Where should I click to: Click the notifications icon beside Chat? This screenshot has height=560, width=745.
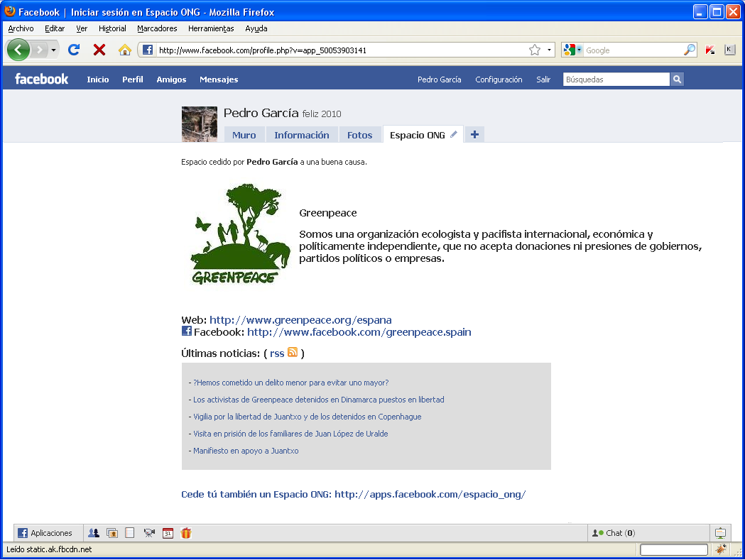pos(720,533)
